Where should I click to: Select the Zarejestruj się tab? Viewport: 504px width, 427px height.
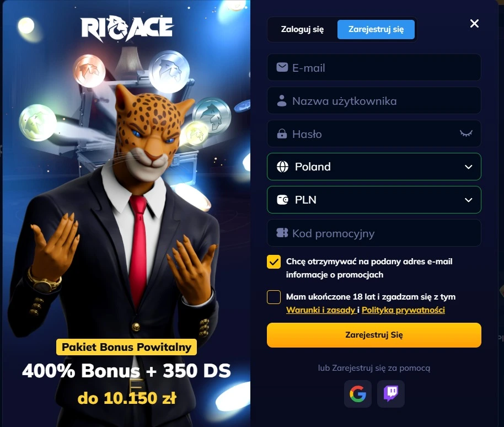pyautogui.click(x=376, y=29)
